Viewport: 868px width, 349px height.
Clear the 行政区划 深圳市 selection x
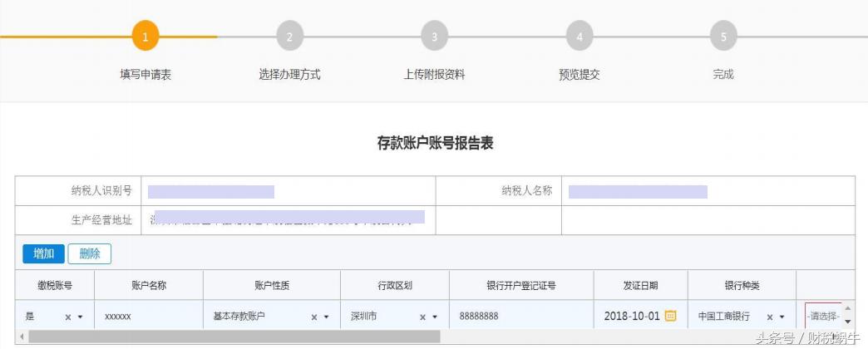point(422,317)
